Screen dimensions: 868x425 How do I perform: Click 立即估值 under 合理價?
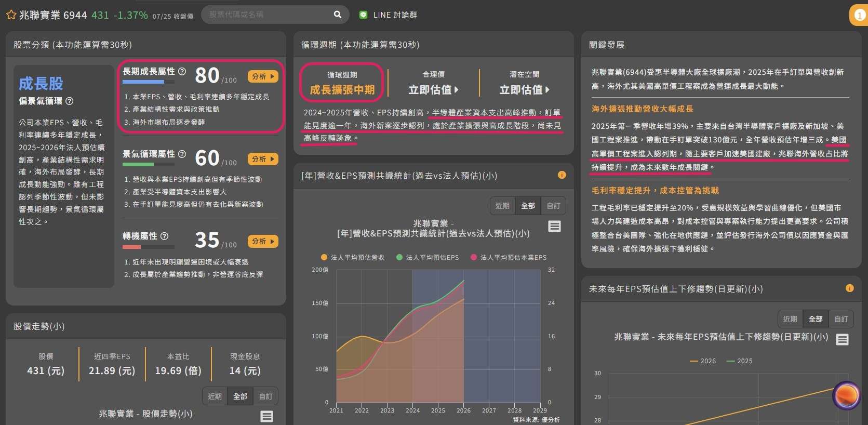[434, 90]
